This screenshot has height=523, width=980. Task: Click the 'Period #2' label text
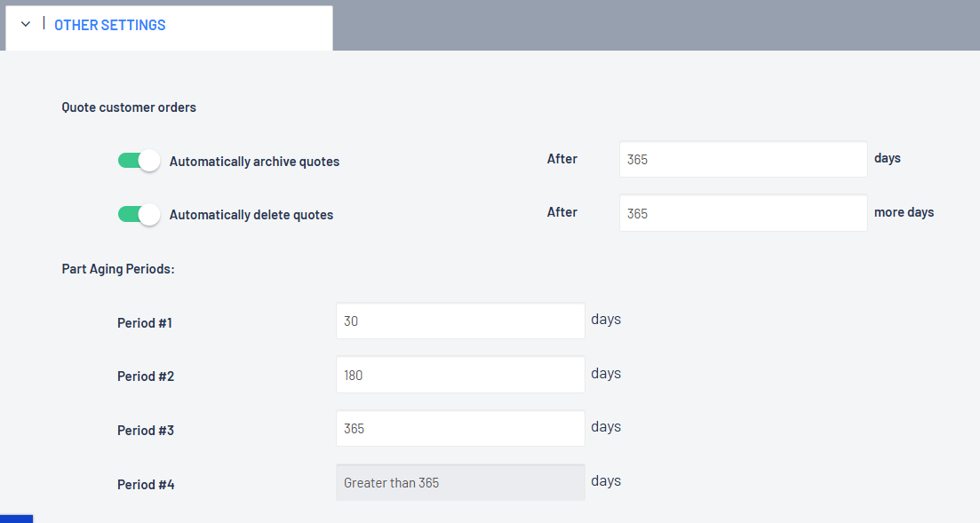pyautogui.click(x=146, y=376)
